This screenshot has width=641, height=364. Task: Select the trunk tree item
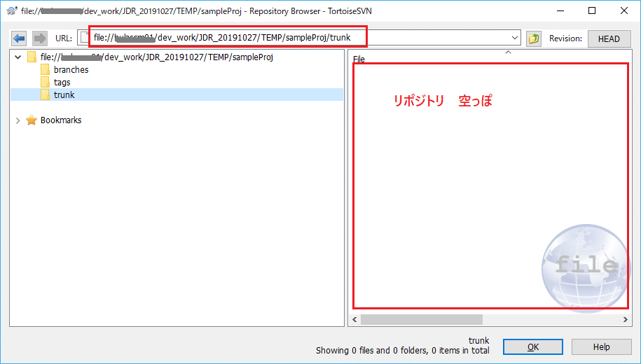point(64,94)
